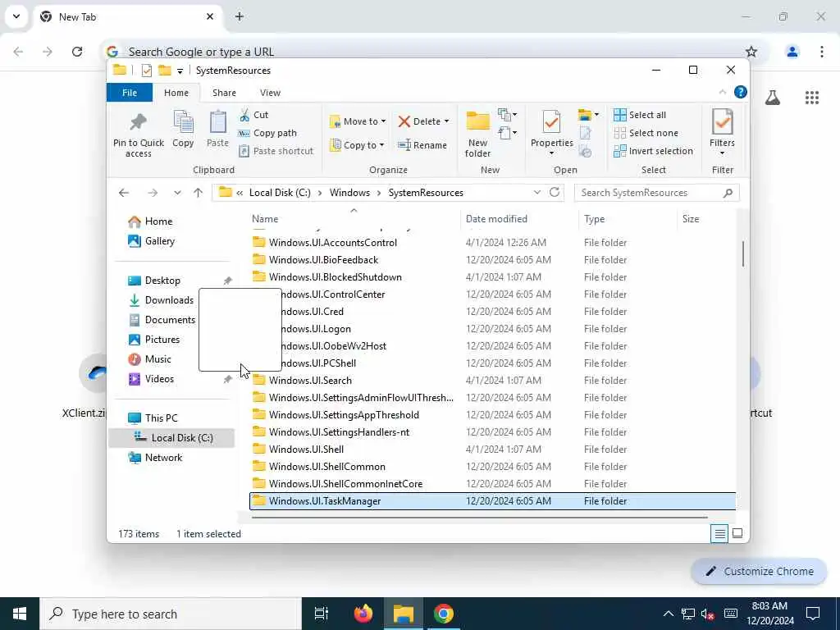
Task: Click the Paste clipboard icon
Action: [217, 123]
